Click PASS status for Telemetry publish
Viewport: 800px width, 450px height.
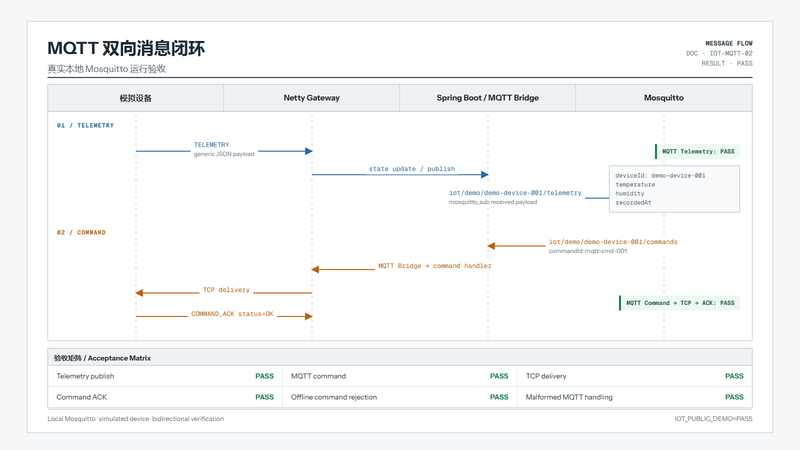[264, 376]
